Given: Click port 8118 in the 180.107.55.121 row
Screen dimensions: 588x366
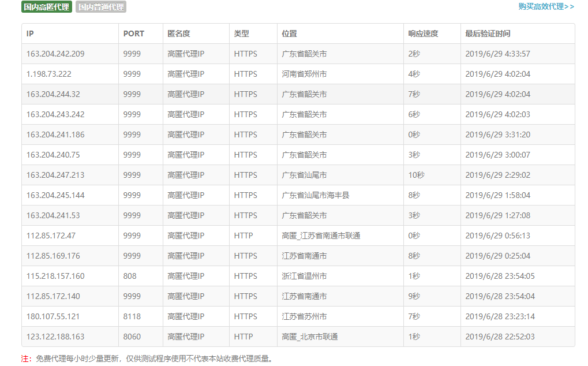Looking at the screenshot, I should pyautogui.click(x=132, y=318).
